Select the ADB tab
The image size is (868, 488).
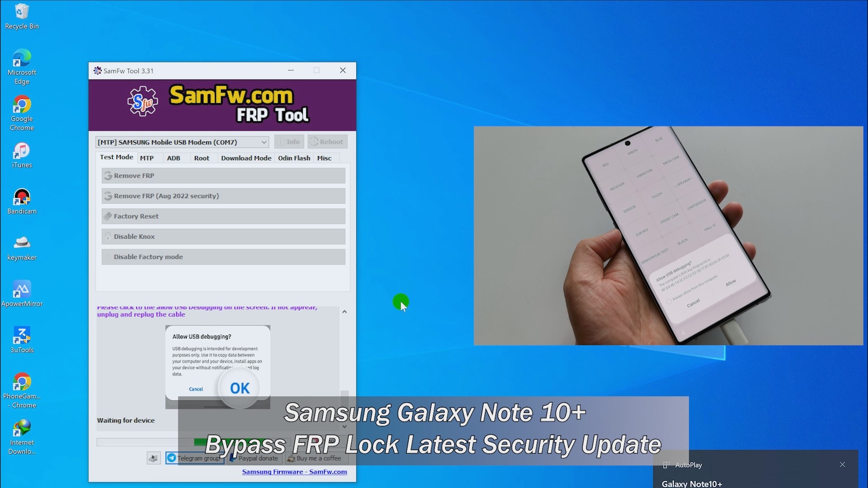pos(174,157)
